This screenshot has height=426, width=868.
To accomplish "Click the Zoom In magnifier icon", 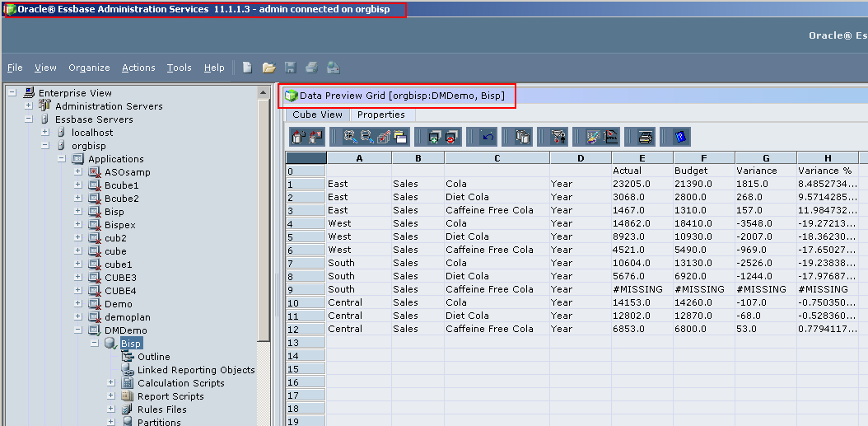I will (x=349, y=137).
